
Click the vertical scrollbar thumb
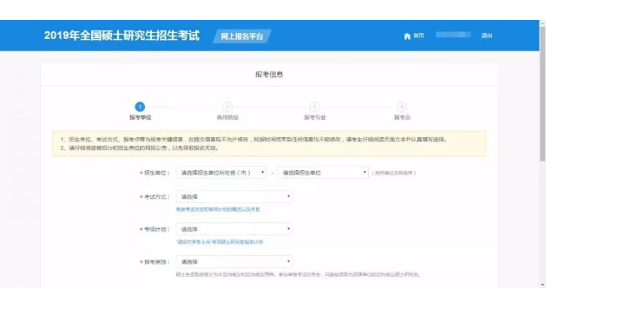[542, 94]
